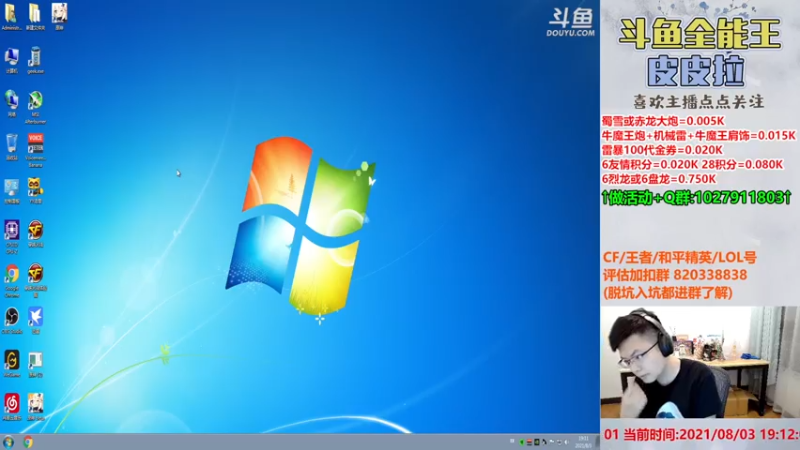Open the Windows Start menu orb

coord(8,442)
